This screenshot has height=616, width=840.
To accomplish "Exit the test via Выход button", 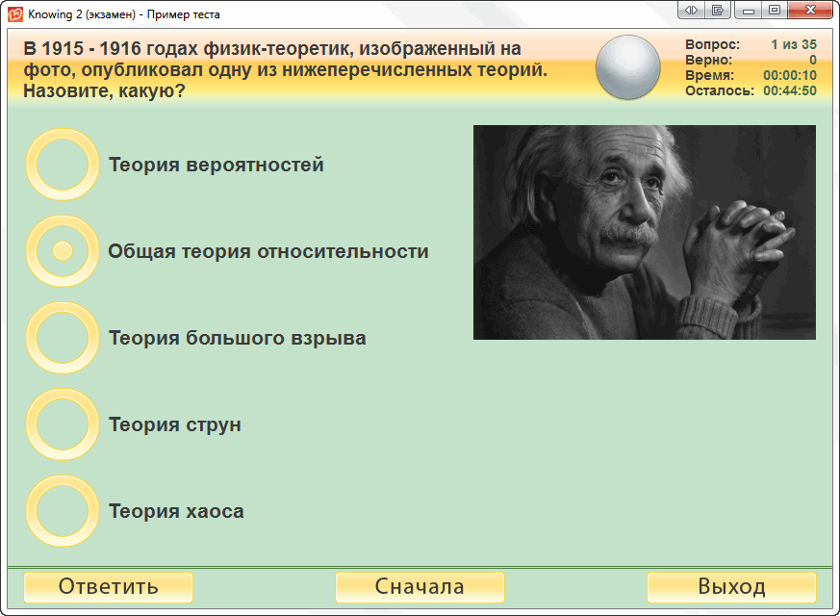I will point(731,587).
